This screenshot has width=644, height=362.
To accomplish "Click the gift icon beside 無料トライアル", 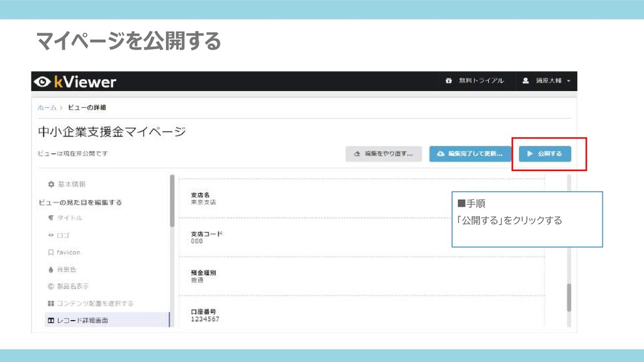I will tap(448, 81).
